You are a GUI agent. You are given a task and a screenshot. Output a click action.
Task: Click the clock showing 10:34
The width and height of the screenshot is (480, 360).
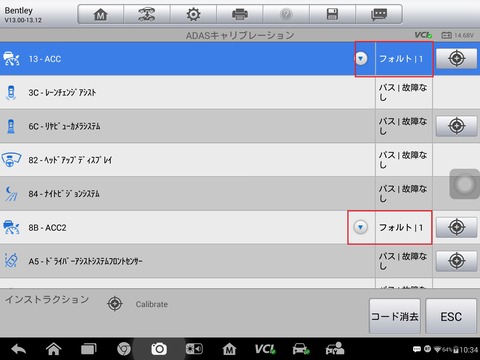coord(469,350)
